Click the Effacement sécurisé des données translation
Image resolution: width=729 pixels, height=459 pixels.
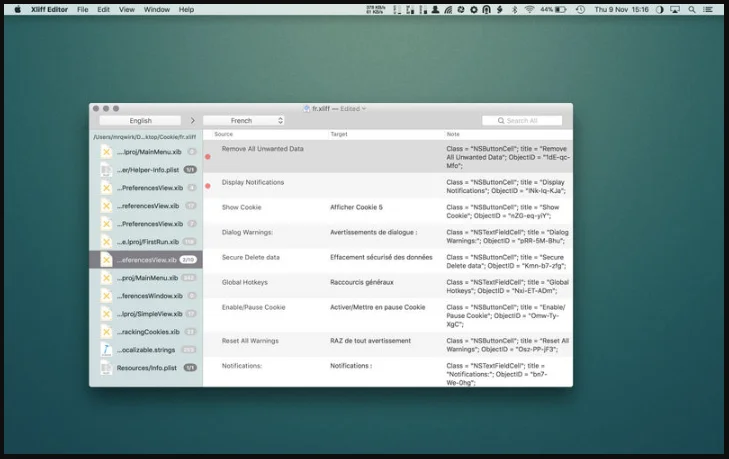381,257
